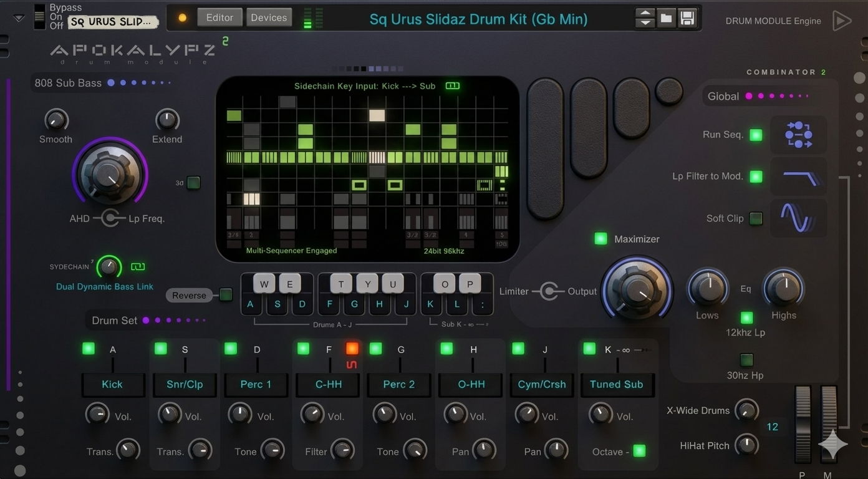Click the W keyboard key
The image size is (868, 479).
click(x=264, y=284)
